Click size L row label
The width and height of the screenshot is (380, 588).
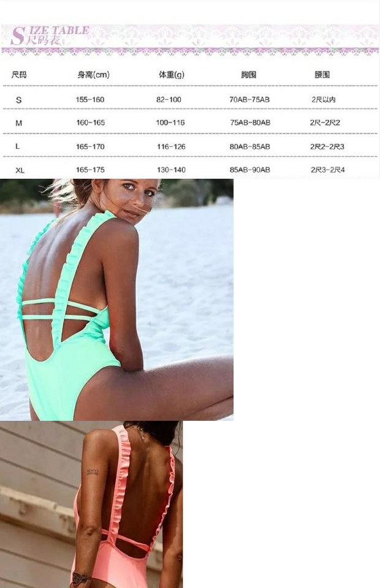17,146
